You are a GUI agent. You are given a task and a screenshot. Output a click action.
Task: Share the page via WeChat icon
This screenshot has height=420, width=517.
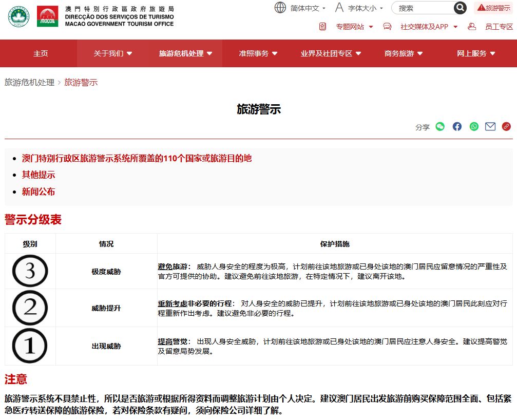click(440, 126)
